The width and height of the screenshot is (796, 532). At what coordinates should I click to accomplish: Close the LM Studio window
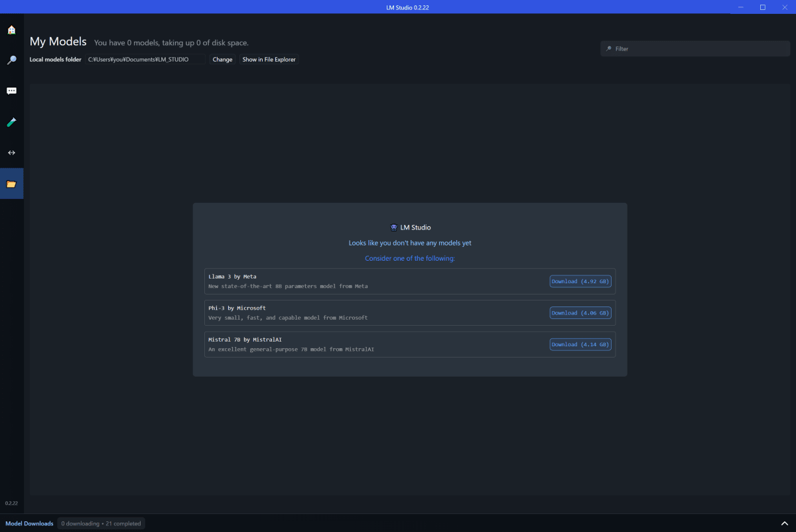[785, 7]
